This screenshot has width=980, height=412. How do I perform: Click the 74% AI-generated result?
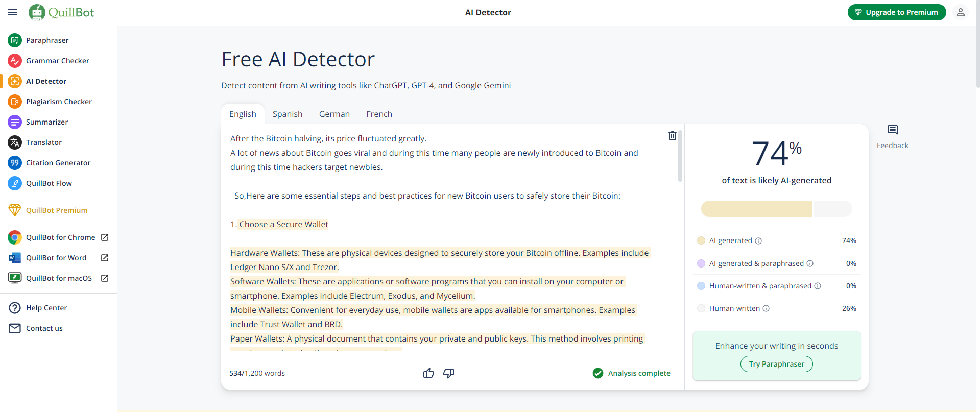tap(777, 153)
